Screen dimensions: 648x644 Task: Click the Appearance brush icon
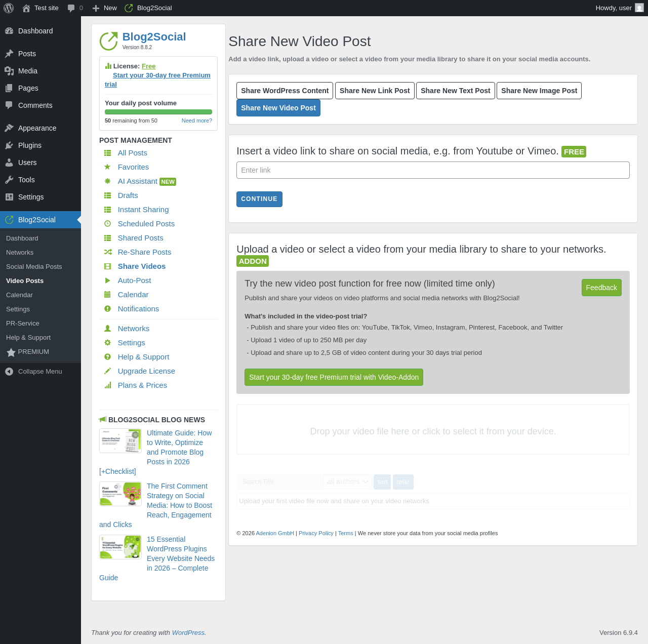(9, 128)
